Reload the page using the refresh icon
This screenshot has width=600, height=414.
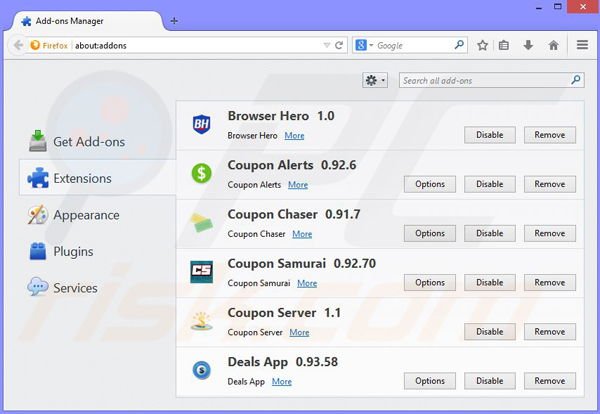point(339,45)
